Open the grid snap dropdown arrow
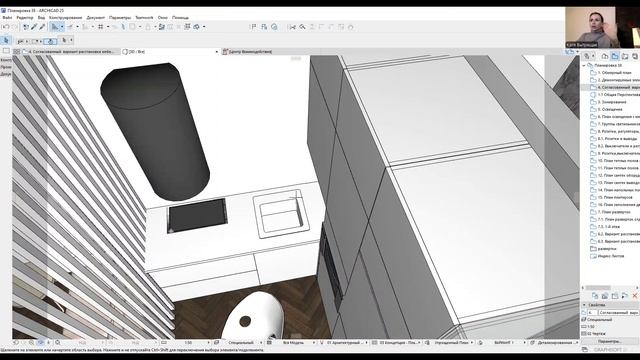Viewport: 640px width, 360px height. click(x=108, y=27)
